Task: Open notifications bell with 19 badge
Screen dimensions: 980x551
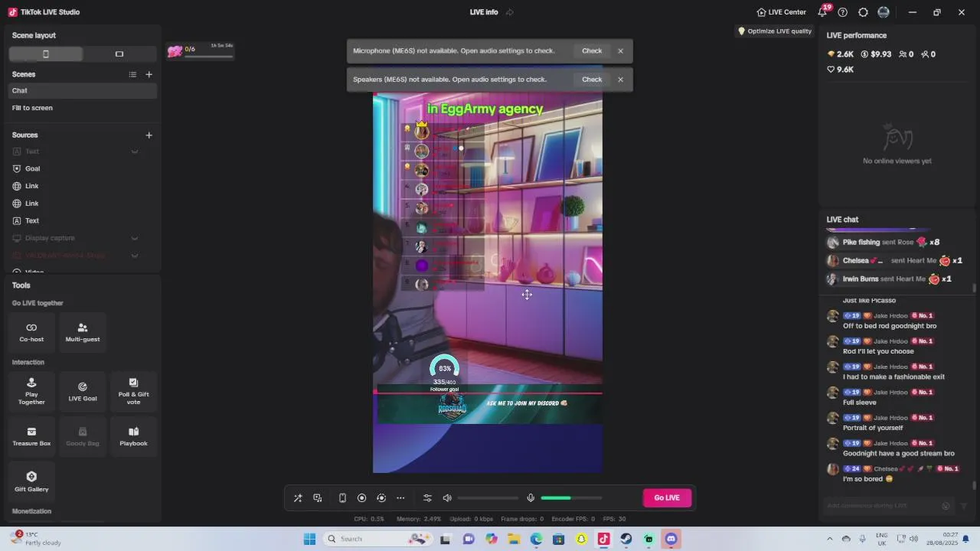Action: coord(822,12)
